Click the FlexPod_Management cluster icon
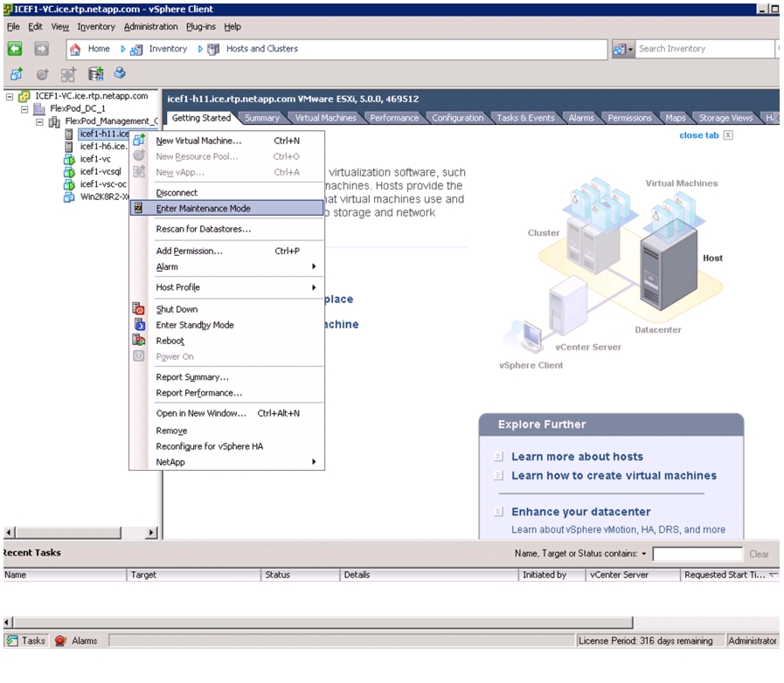 click(54, 121)
